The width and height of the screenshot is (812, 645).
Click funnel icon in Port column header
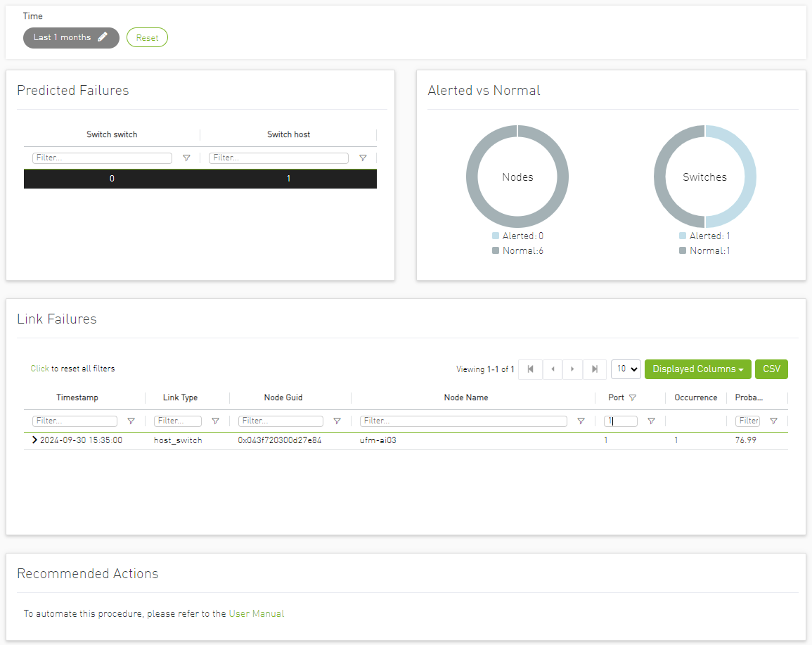coord(633,398)
